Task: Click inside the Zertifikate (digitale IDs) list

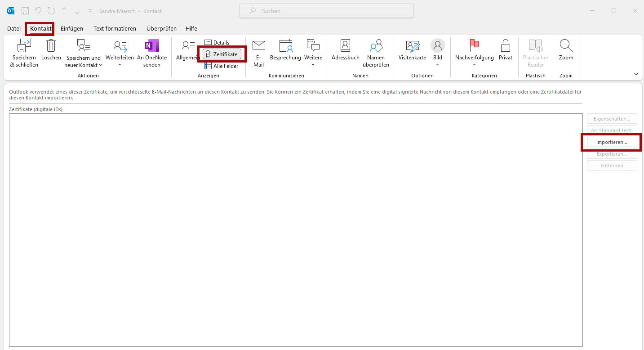Action: point(296,230)
